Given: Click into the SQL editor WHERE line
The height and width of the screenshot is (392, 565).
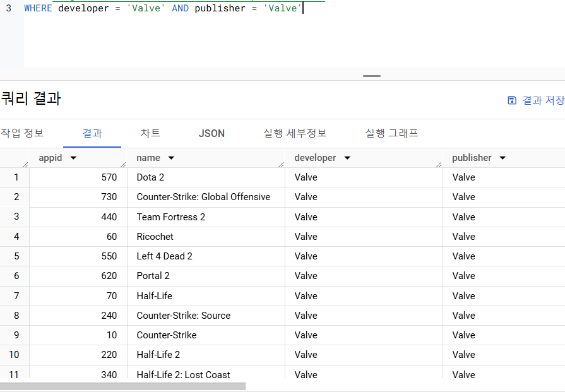Looking at the screenshot, I should click(x=164, y=8).
